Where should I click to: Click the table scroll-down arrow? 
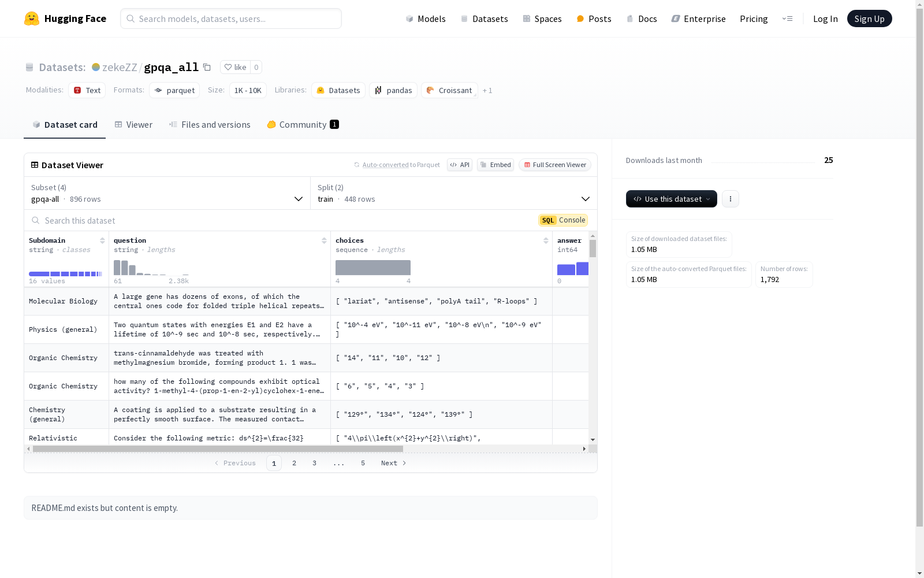click(593, 440)
